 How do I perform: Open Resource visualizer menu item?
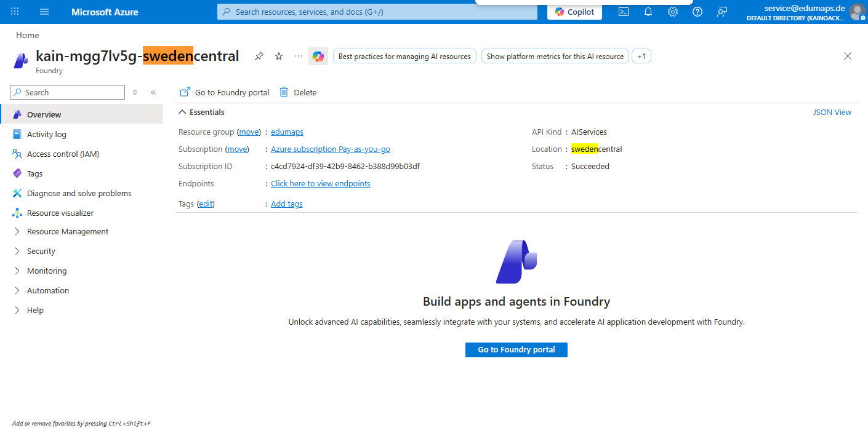[82, 213]
